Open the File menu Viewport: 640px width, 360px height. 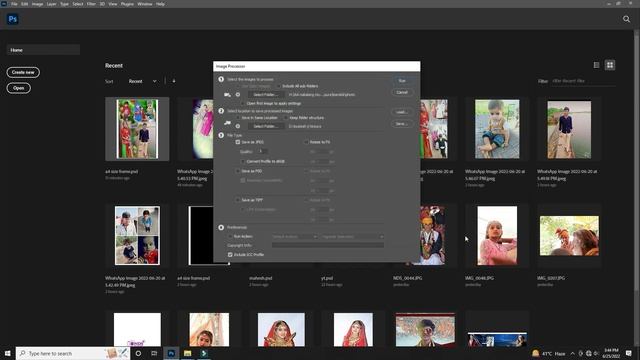click(x=14, y=4)
